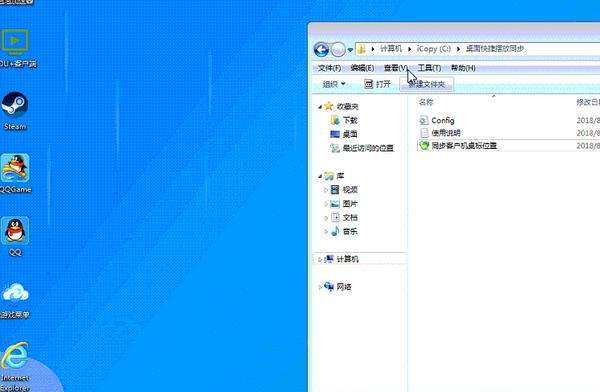This screenshot has width=600, height=392.
Task: Click the Config file gear icon
Action: [424, 120]
